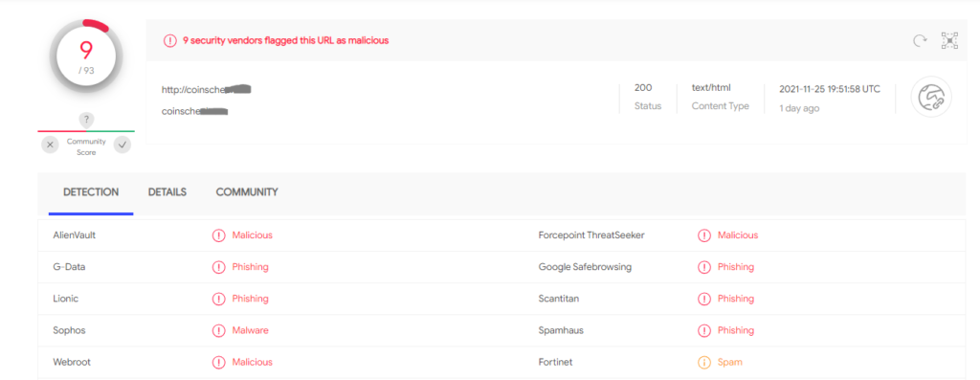980x380 pixels.
Task: Open the COMMUNITY tab
Action: (247, 192)
